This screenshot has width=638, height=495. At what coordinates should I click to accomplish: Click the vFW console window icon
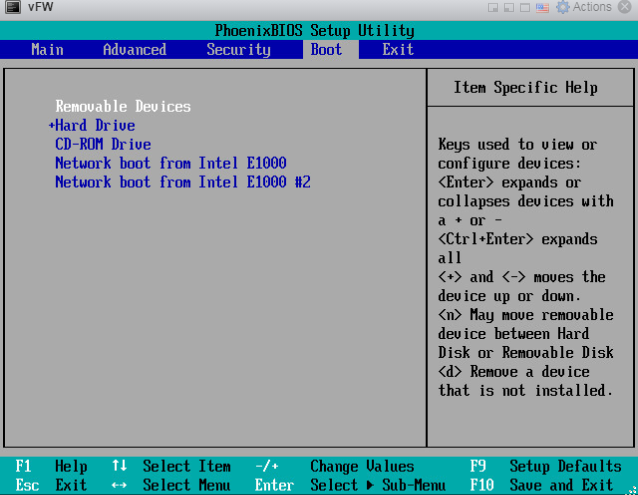pyautogui.click(x=13, y=7)
